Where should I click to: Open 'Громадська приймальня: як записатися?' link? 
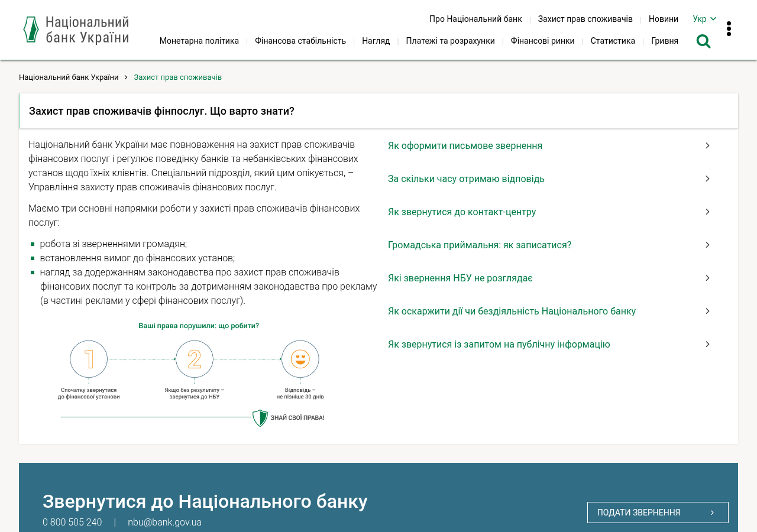click(480, 245)
